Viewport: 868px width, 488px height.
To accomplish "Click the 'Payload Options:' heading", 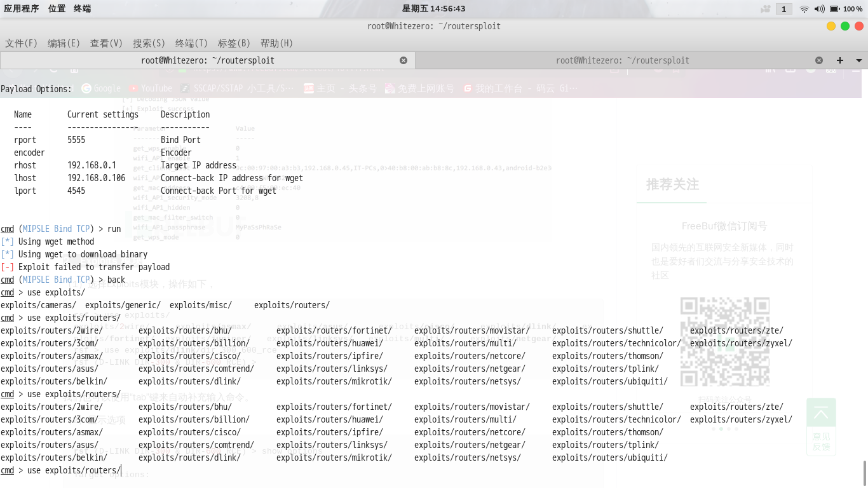I will pos(36,89).
